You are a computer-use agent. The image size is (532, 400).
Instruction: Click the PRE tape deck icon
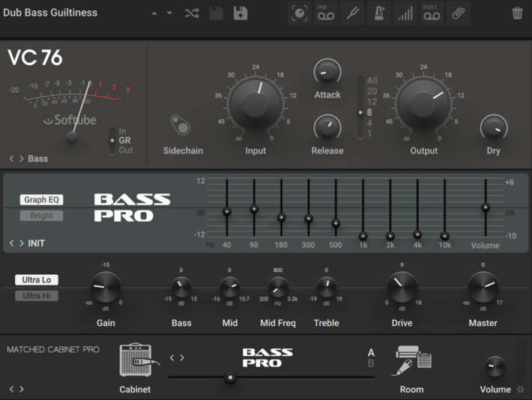pos(325,13)
